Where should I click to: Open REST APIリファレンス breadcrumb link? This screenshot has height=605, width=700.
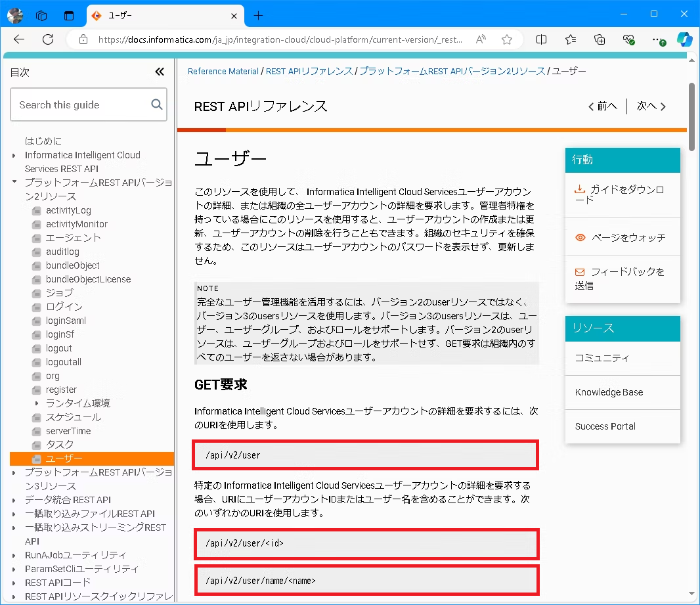309,72
